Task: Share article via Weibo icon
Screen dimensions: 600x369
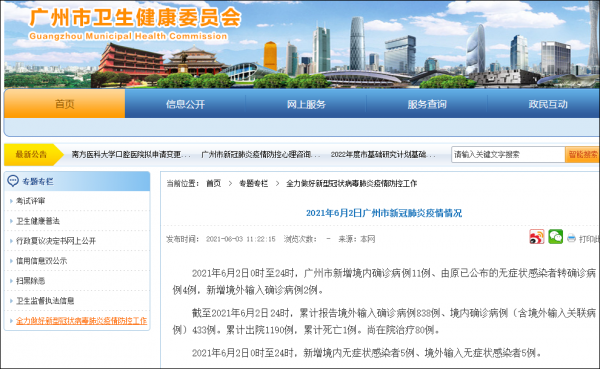Action: (536, 237)
